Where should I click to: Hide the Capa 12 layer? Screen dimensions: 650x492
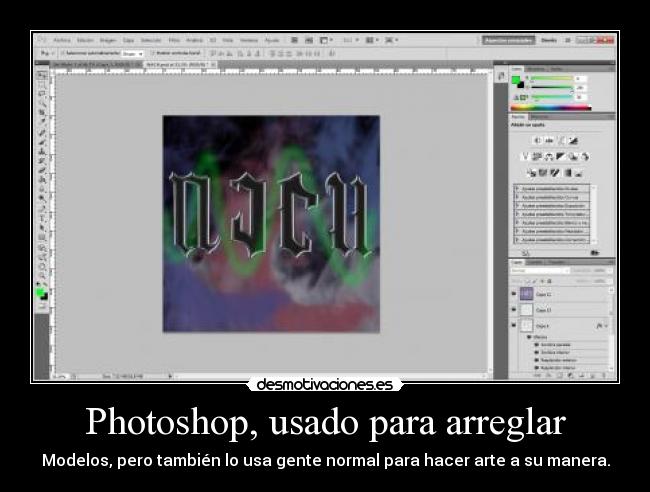(x=514, y=294)
